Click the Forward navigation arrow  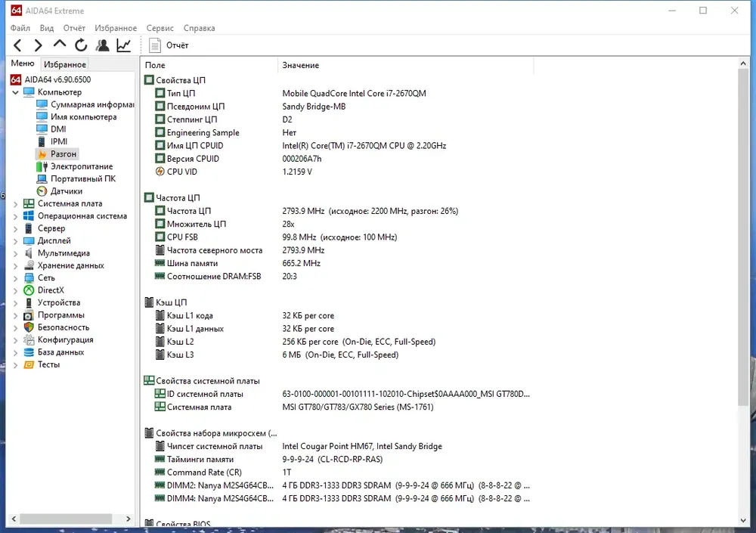coord(38,45)
